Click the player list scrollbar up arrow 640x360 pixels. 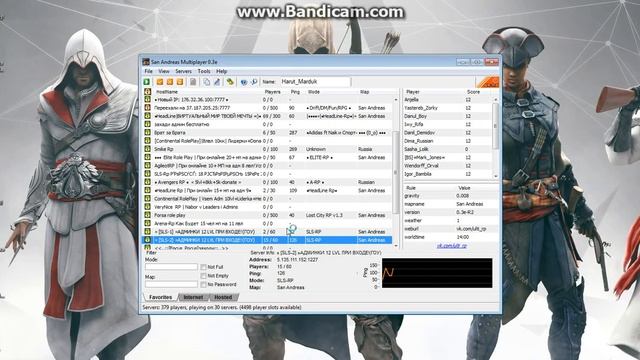pos(496,99)
